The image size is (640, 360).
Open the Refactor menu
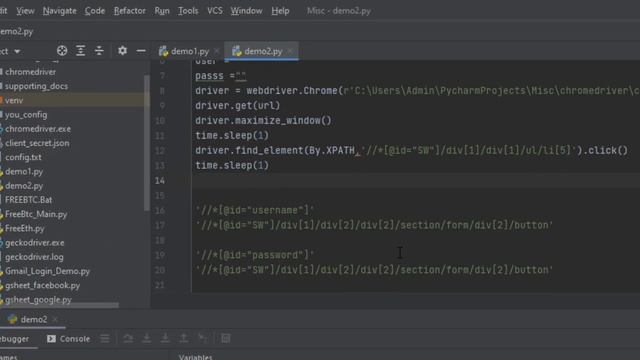(130, 11)
